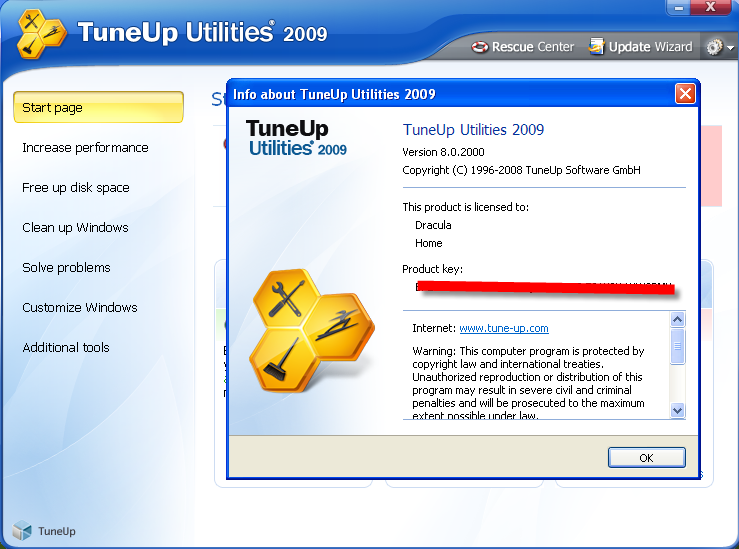
Task: Select the Start page tab
Action: click(x=99, y=107)
